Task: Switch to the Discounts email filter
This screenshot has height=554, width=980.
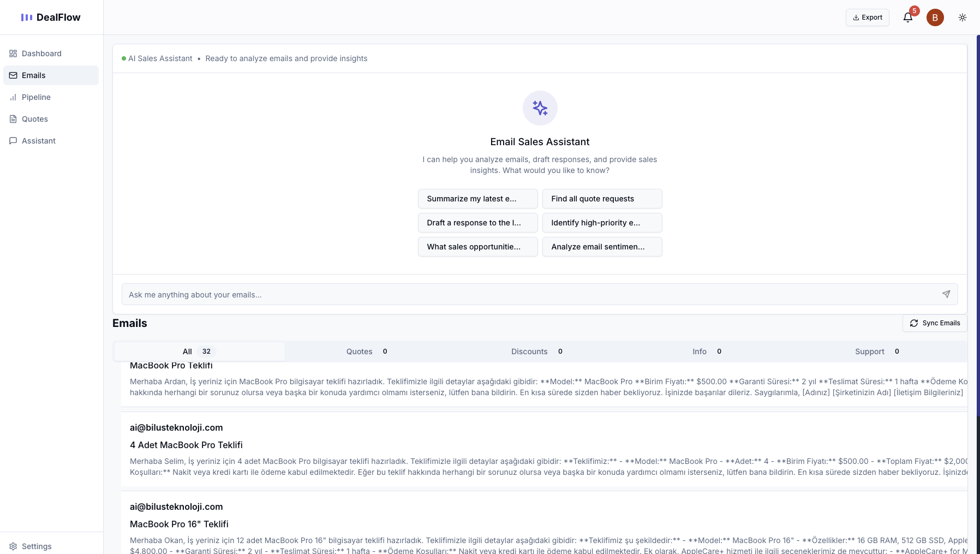Action: [x=536, y=352]
